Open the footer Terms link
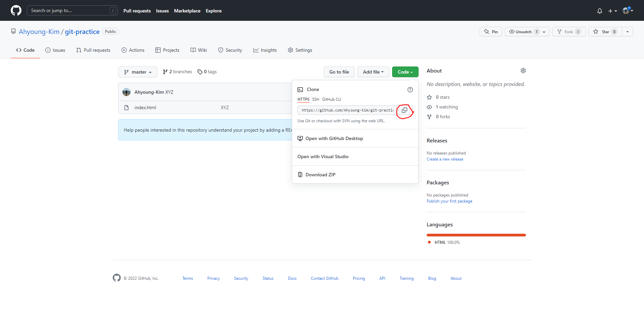The width and height of the screenshot is (644, 314). [x=187, y=278]
